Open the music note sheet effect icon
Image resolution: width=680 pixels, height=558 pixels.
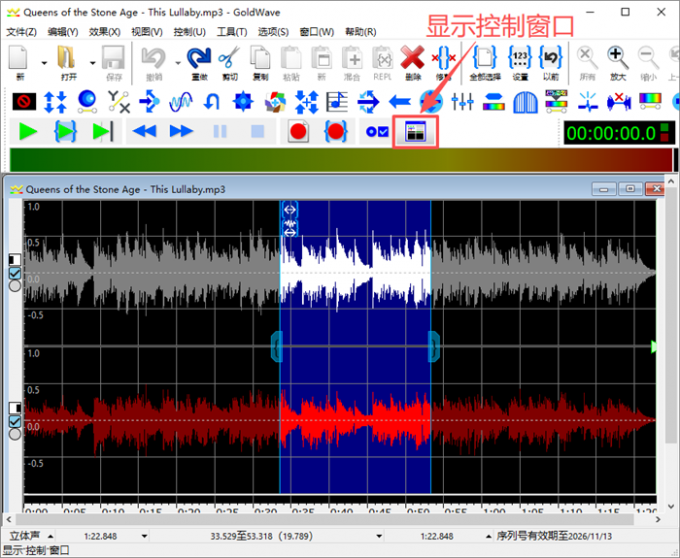pos(337,102)
